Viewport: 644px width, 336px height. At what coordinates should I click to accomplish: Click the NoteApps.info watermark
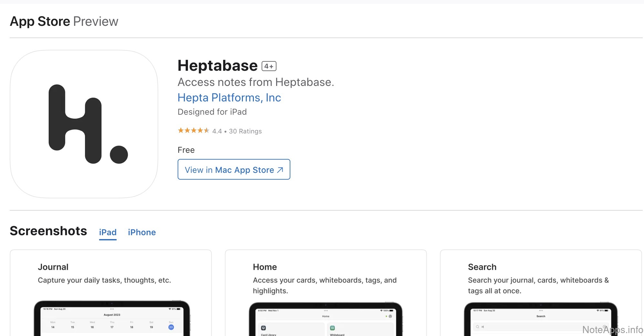[x=612, y=330]
